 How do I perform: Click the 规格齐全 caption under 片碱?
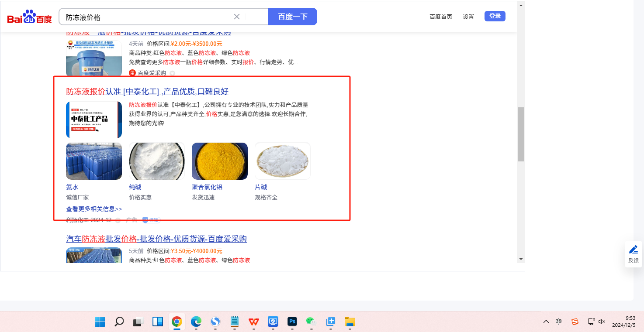pyautogui.click(x=266, y=197)
